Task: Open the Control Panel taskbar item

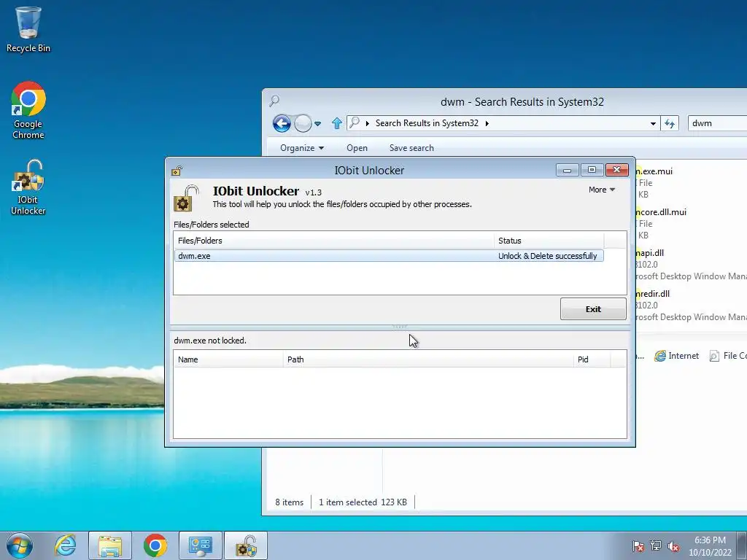Action: coord(200,545)
